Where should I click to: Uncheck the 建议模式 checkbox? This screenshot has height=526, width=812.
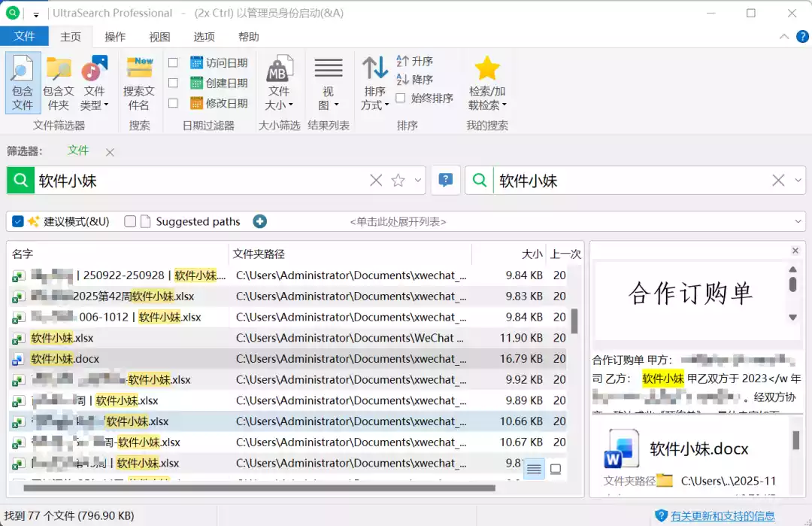point(18,221)
